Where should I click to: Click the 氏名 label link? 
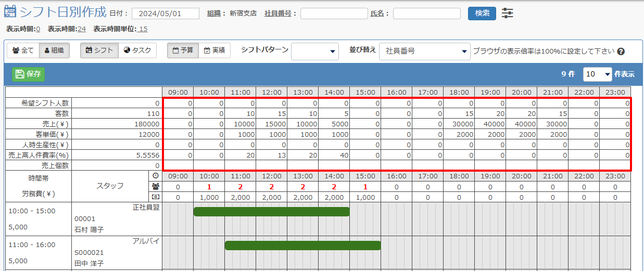click(x=377, y=14)
